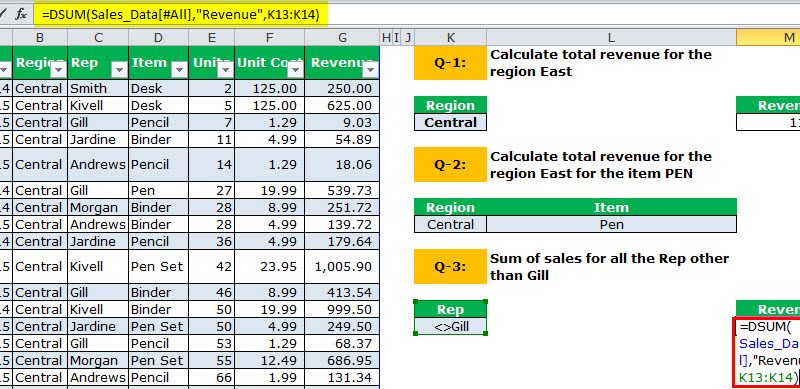Click the revenue value 54.89
Screen dimensions: 800x389
pos(342,139)
